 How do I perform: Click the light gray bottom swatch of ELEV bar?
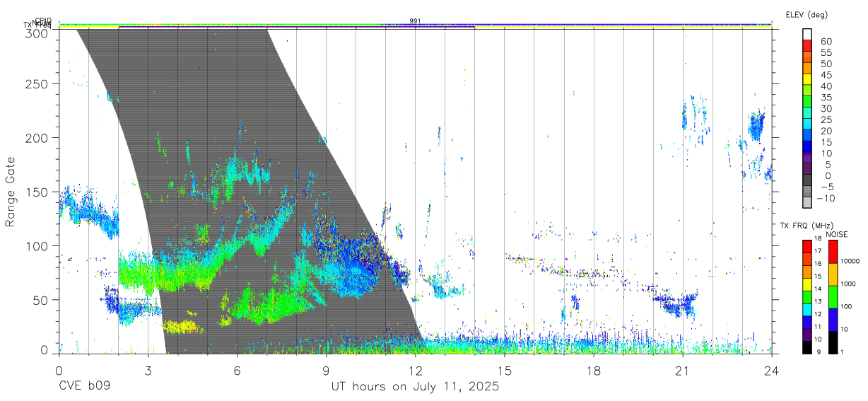pyautogui.click(x=807, y=204)
